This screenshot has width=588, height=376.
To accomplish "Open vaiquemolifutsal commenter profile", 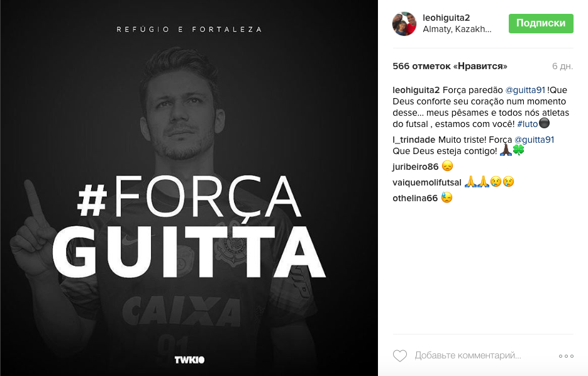I will pyautogui.click(x=427, y=182).
